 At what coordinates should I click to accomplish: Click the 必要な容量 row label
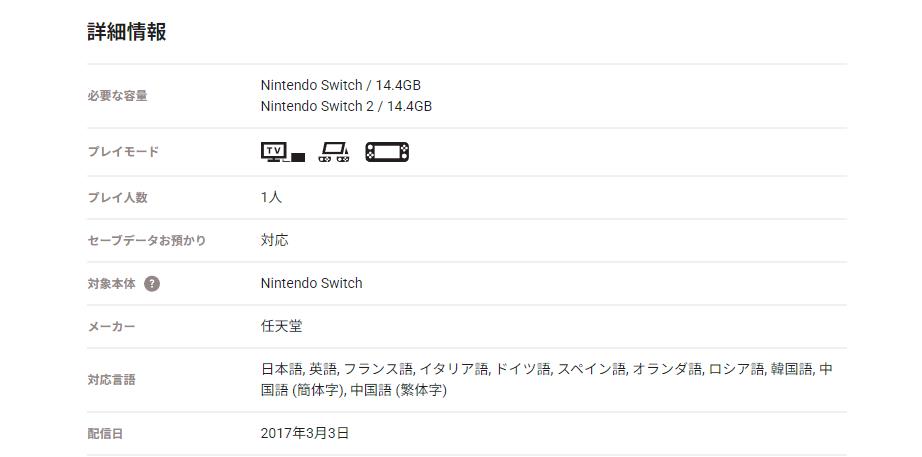click(117, 96)
